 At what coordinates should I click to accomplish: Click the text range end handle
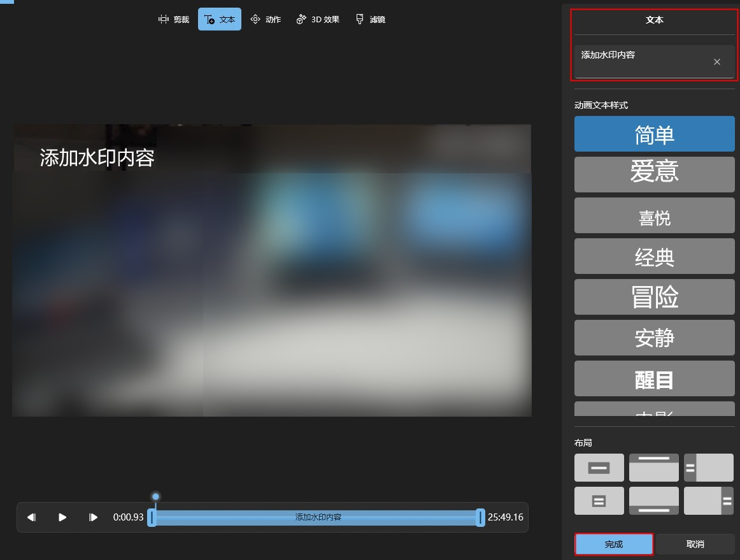[480, 517]
